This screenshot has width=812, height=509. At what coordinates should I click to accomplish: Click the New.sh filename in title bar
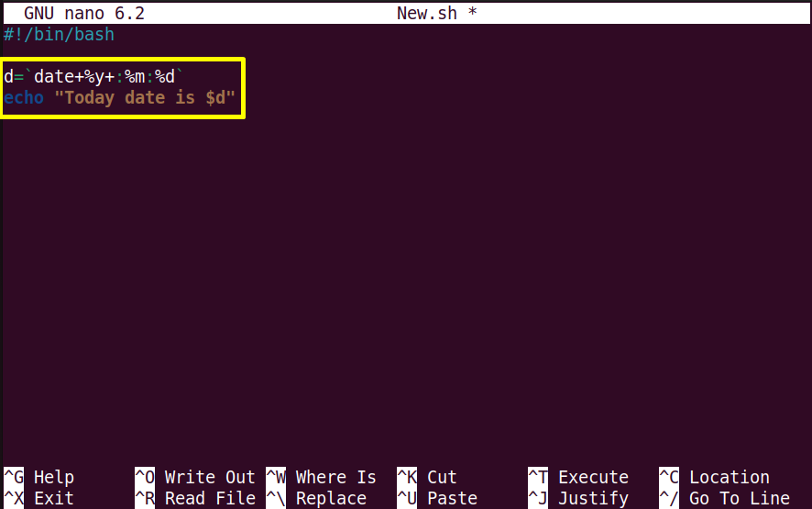(427, 13)
